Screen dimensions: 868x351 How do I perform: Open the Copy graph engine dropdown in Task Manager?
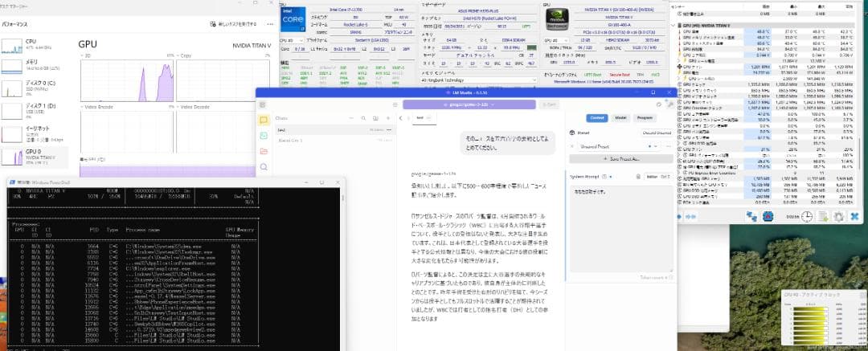(x=184, y=55)
